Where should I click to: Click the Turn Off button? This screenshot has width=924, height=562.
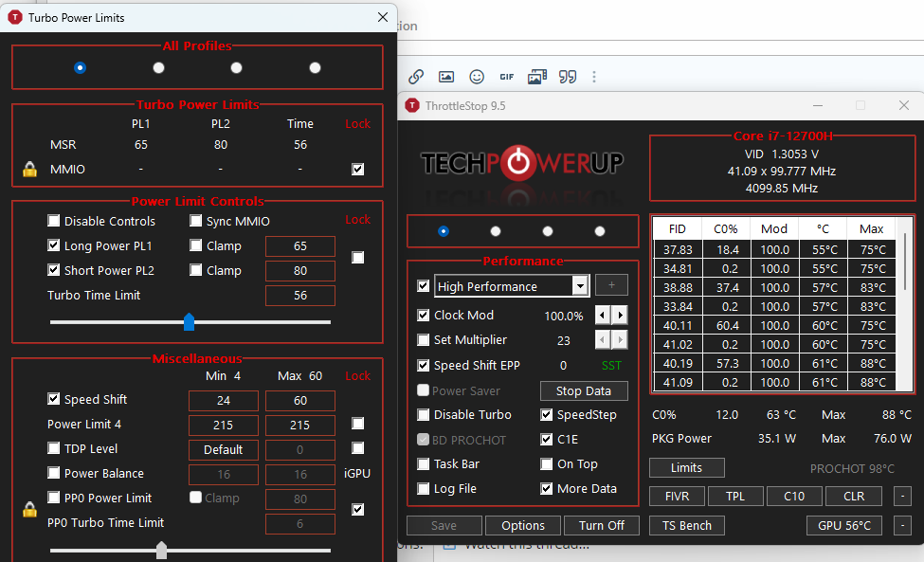[x=602, y=525]
